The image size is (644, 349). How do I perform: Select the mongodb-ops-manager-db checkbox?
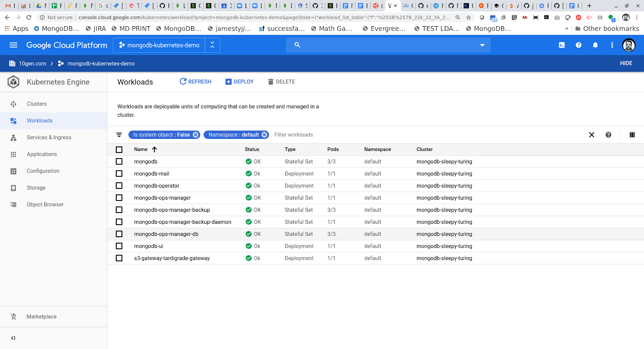[119, 234]
